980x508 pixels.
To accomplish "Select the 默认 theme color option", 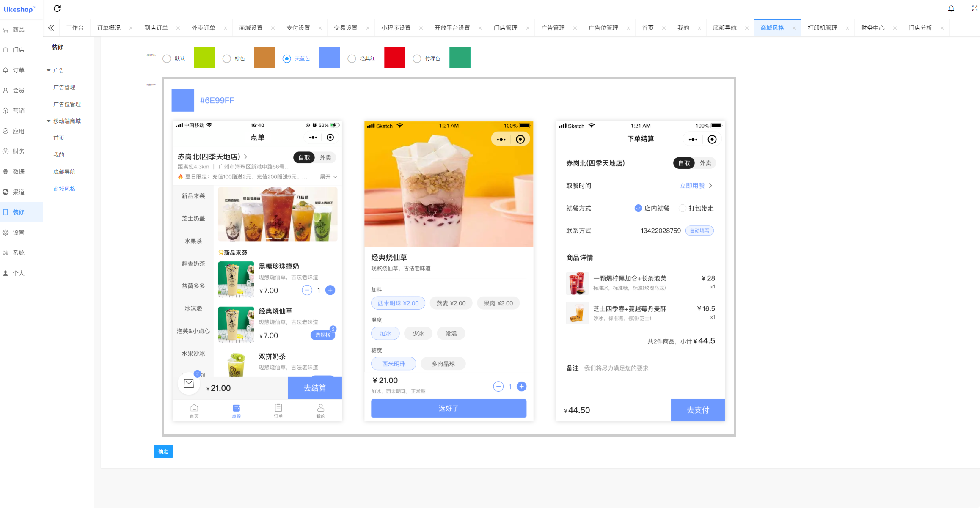I will click(x=167, y=58).
